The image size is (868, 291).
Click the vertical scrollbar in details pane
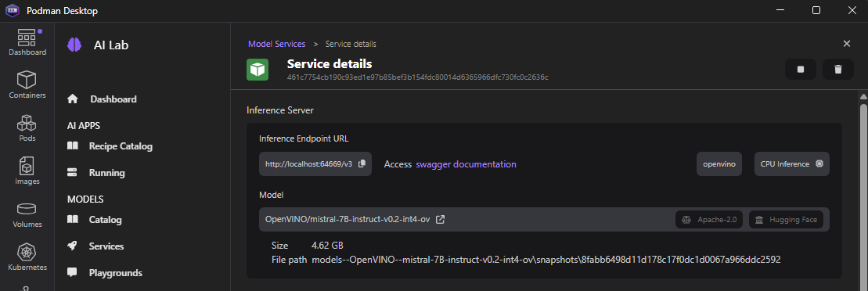pos(863,196)
